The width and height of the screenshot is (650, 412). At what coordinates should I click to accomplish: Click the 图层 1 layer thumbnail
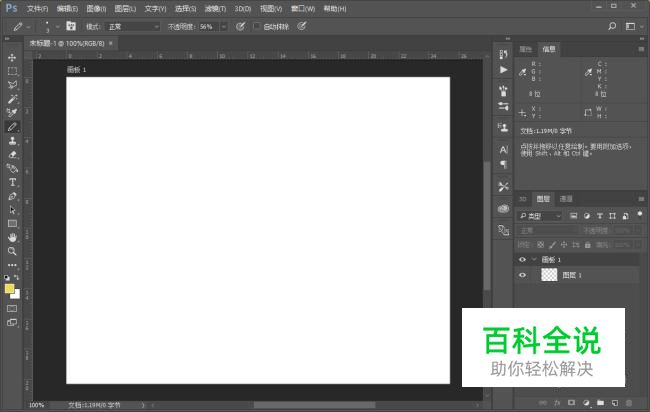[548, 274]
